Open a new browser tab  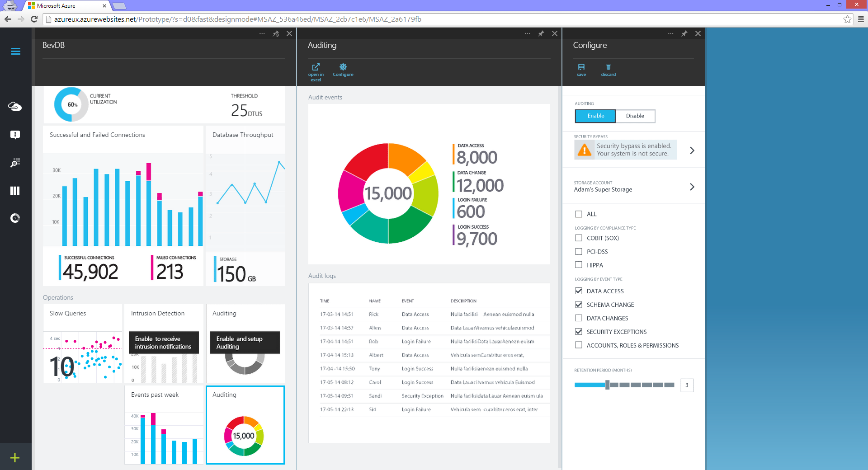pos(119,6)
